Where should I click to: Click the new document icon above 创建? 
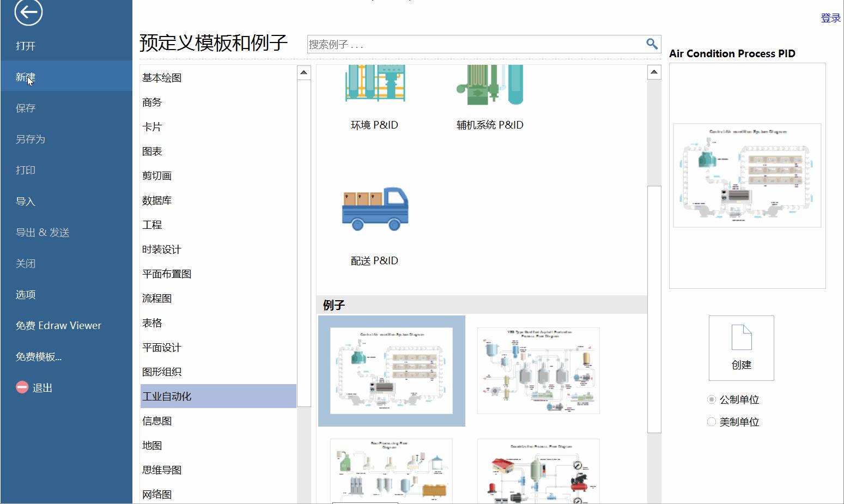tap(740, 338)
